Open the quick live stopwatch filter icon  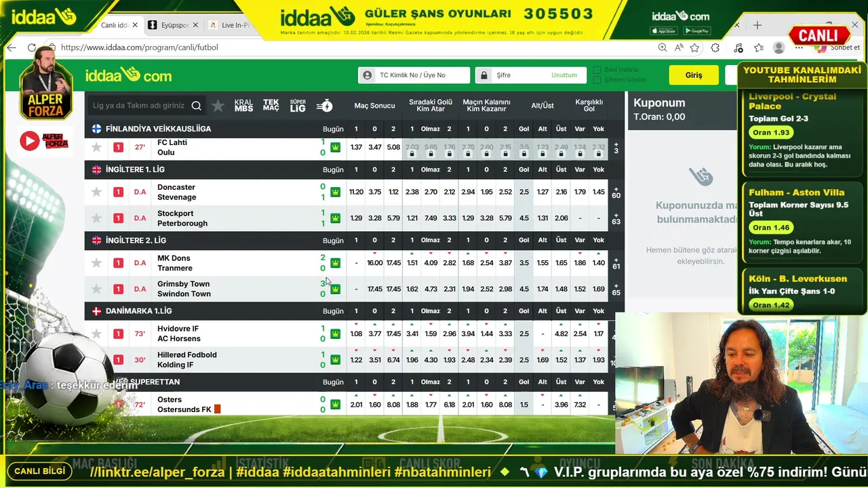pos(325,106)
